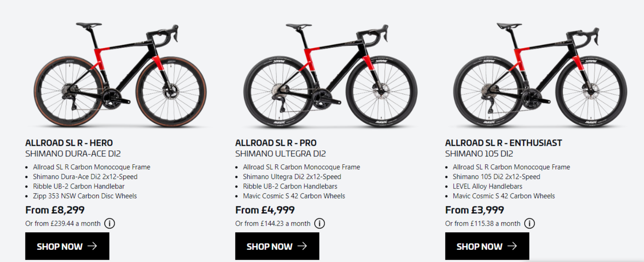This screenshot has width=644, height=262.
Task: Click the Allroad SL R Enthusiast bike image
Action: 540,75
